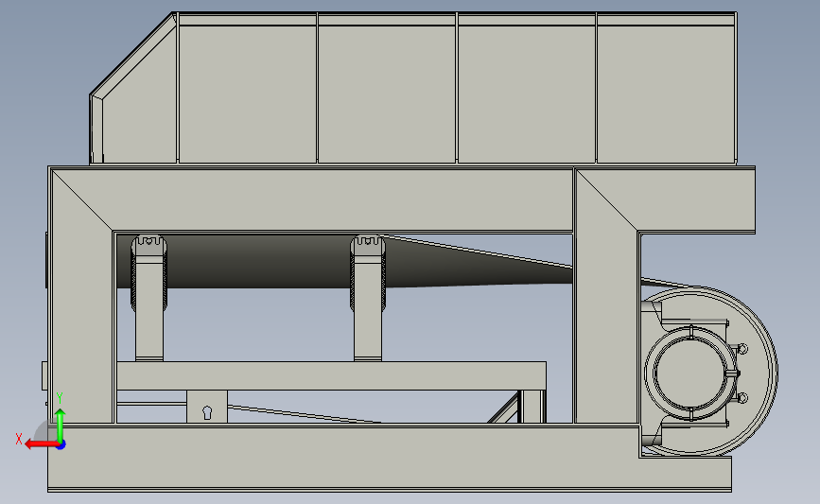Click the green Y axis arrow of the triad
Viewport: 820px width, 504px height.
(61, 426)
